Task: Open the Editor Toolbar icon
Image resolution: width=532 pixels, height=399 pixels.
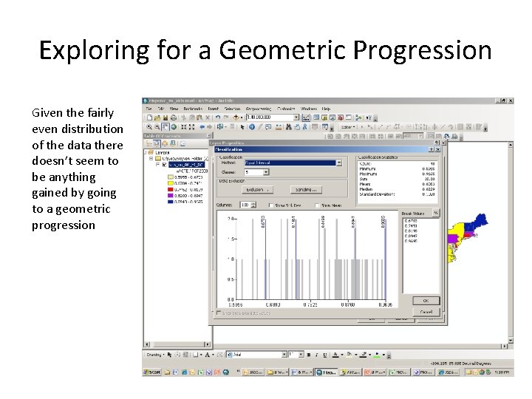Action: click(306, 117)
